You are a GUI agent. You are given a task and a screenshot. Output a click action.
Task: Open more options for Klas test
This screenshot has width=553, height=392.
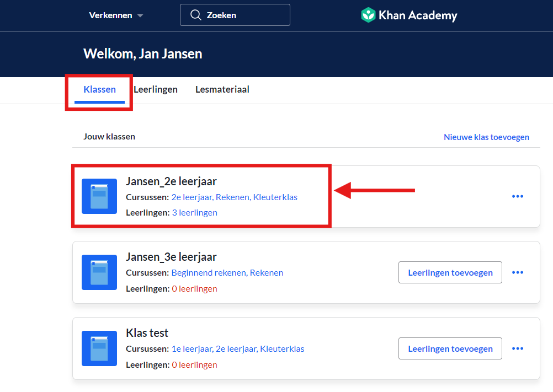click(517, 348)
